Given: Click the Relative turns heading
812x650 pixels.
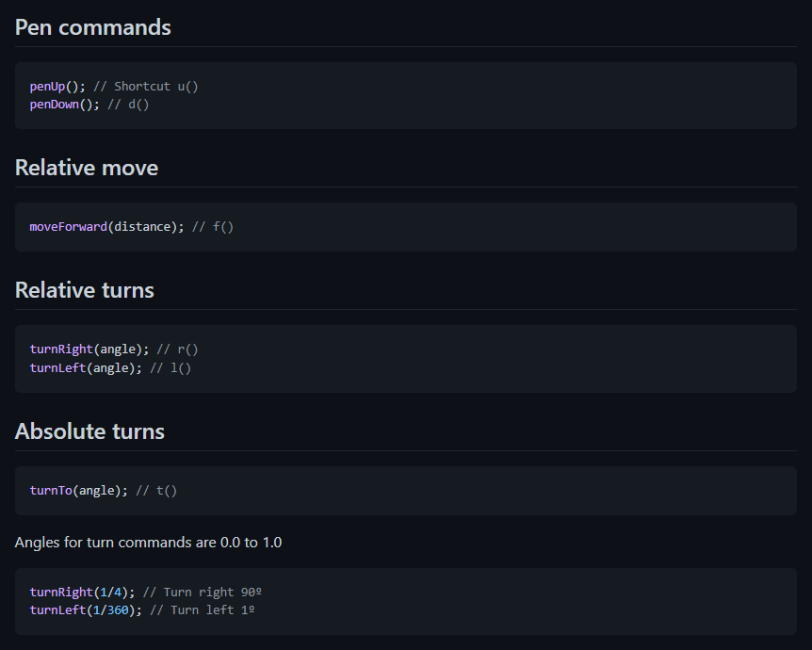Looking at the screenshot, I should pyautogui.click(x=85, y=290).
